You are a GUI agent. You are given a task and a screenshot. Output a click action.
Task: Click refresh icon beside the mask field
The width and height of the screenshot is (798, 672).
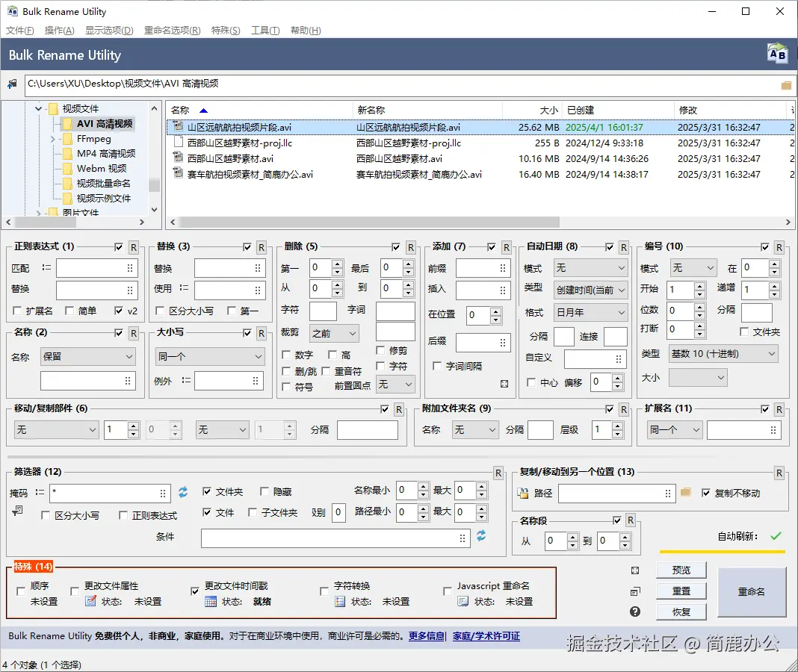[x=183, y=492]
